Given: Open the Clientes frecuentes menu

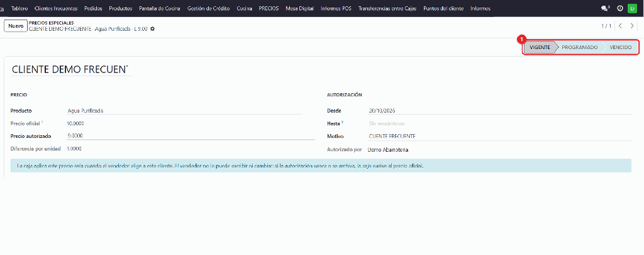Looking at the screenshot, I should click(56, 8).
